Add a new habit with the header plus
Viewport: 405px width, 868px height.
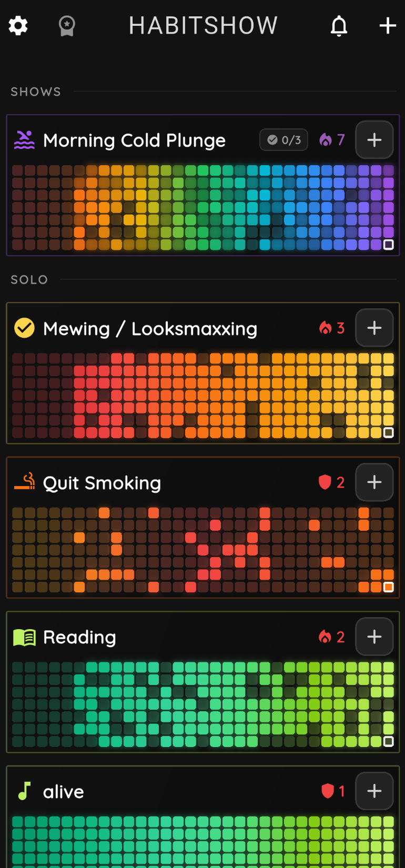tap(388, 25)
